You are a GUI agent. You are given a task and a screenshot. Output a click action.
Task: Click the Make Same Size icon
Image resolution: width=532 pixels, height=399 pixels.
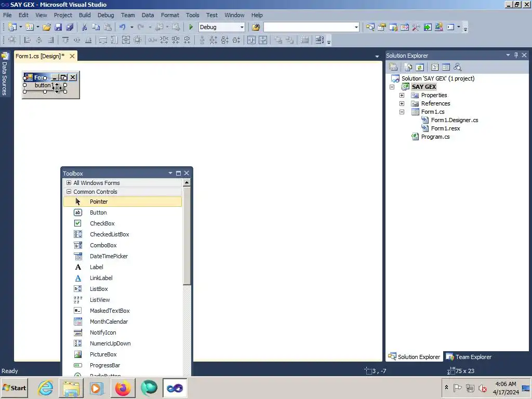point(126,40)
